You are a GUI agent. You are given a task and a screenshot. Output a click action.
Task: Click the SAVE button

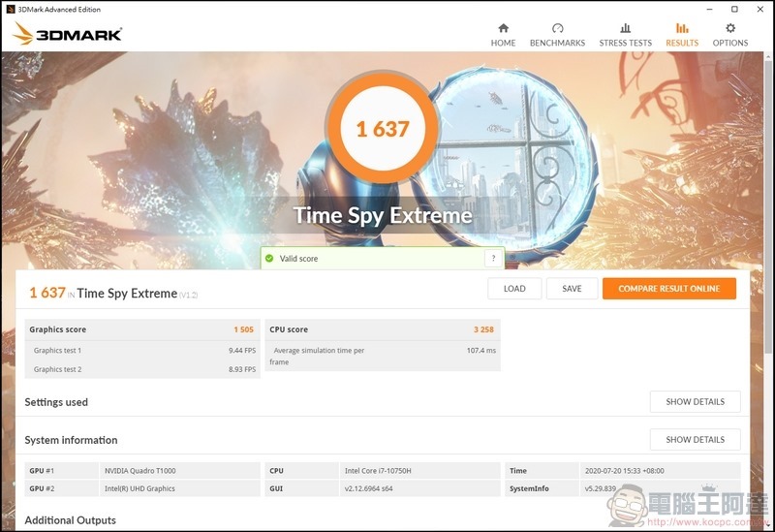point(572,288)
